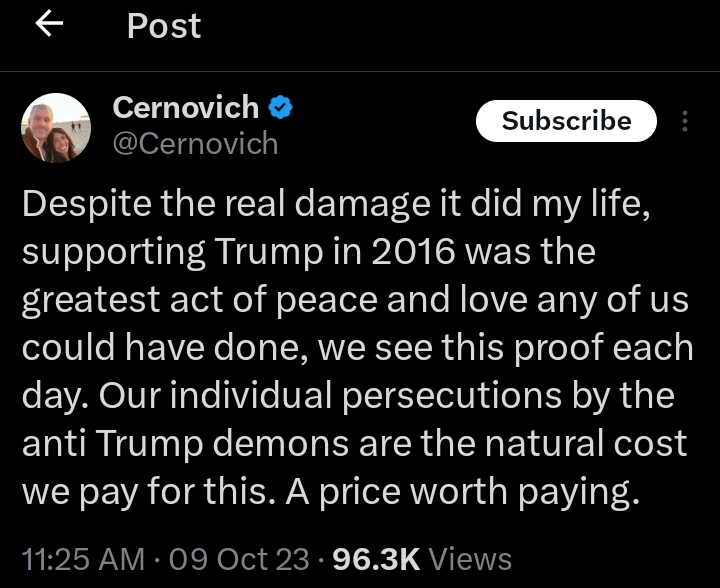Click the "Post" header title

point(164,26)
